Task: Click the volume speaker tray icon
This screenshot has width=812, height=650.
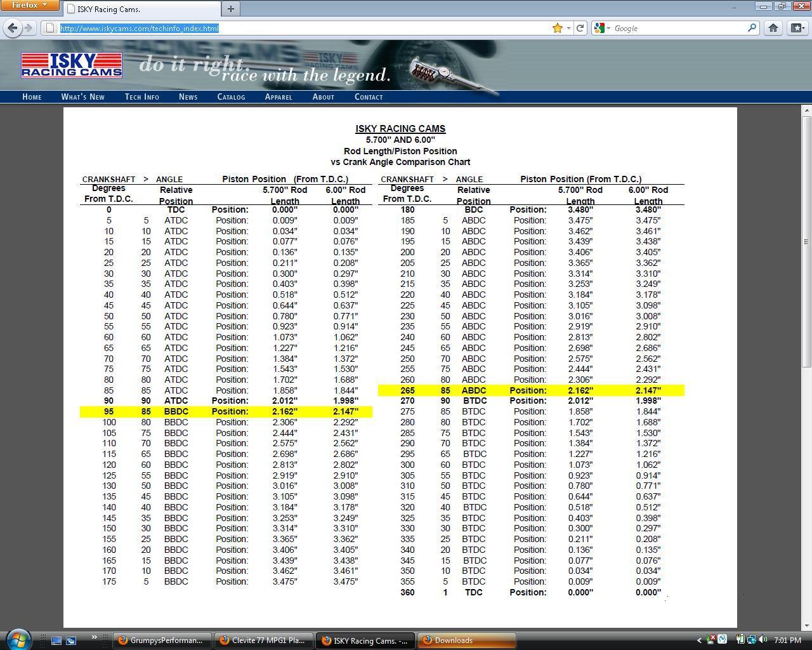Action: tap(763, 640)
